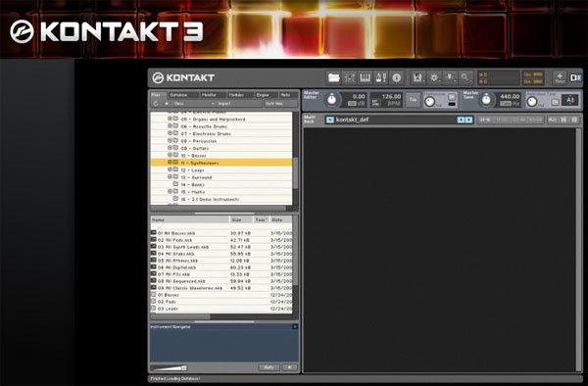Toggle the reference tone On switch

(555, 102)
